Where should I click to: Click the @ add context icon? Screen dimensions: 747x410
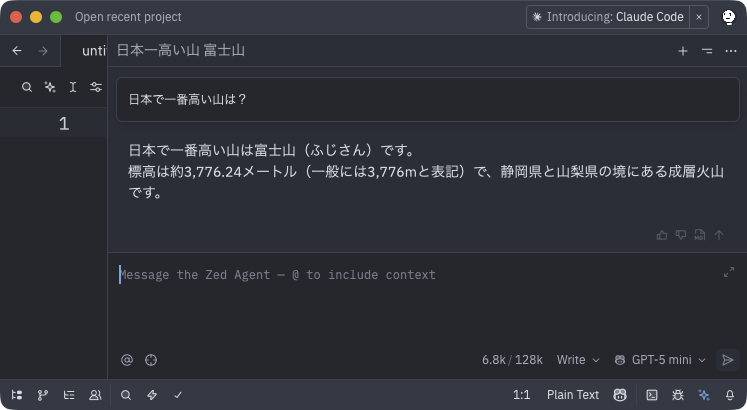tap(127, 360)
